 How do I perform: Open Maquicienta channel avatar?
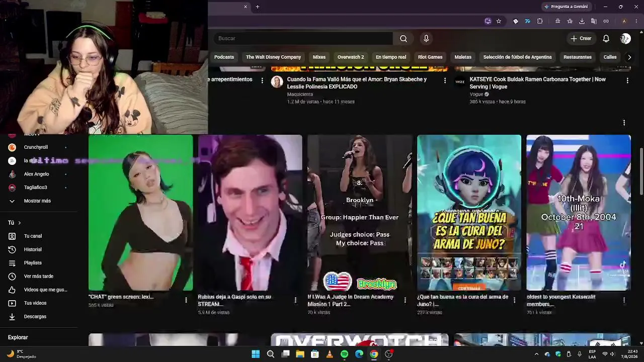tap(277, 82)
